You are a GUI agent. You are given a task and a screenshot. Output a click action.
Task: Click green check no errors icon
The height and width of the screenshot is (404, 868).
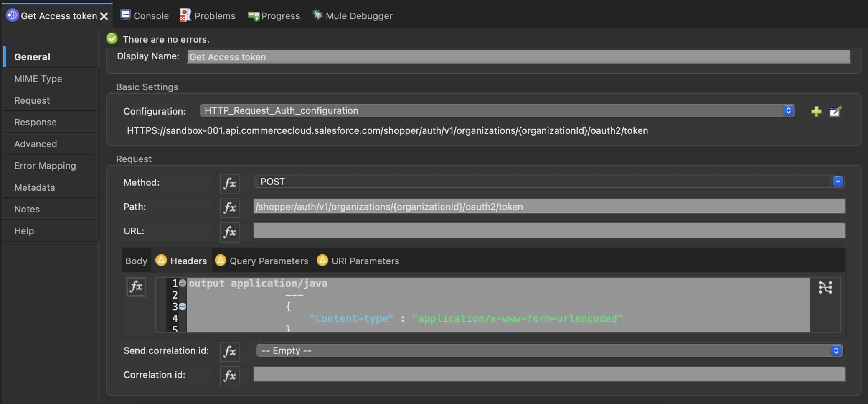pyautogui.click(x=112, y=39)
